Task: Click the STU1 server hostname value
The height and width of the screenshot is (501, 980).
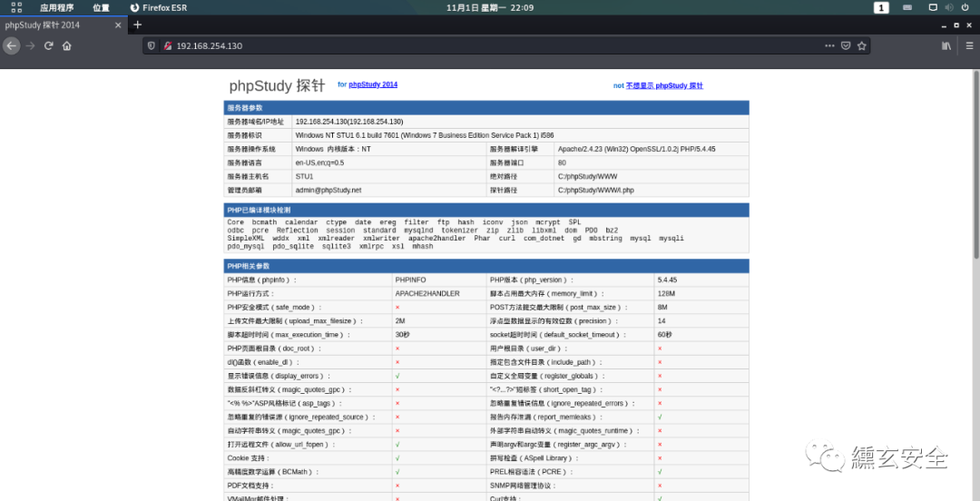Action: point(304,176)
